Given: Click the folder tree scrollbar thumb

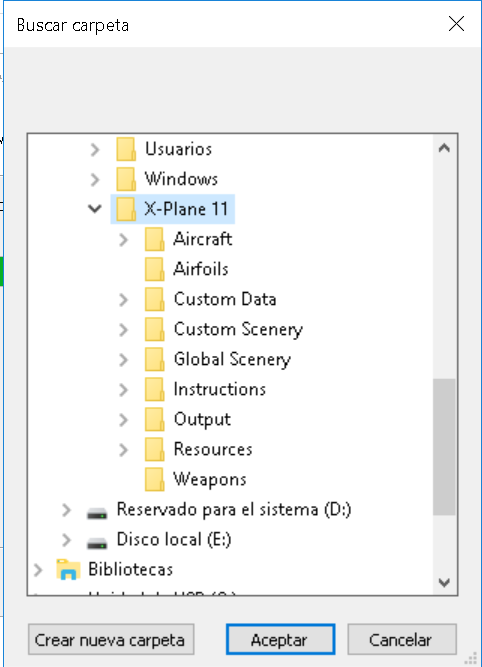Looking at the screenshot, I should [444, 447].
